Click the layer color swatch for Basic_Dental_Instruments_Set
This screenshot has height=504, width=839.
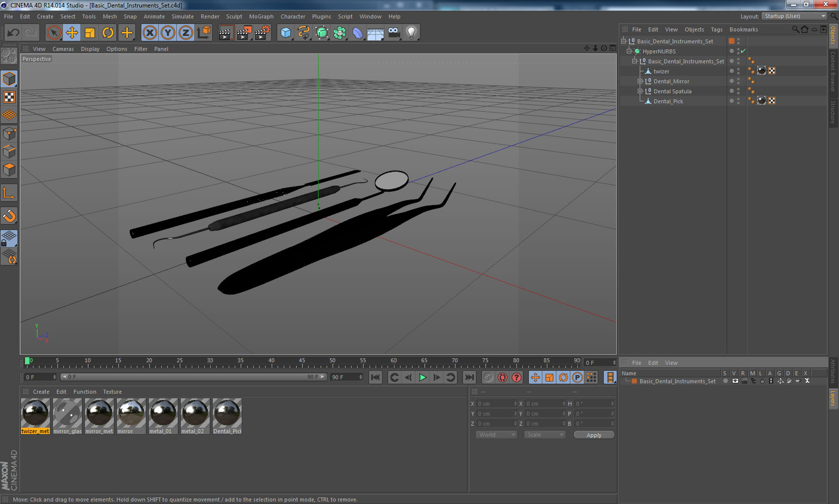634,381
